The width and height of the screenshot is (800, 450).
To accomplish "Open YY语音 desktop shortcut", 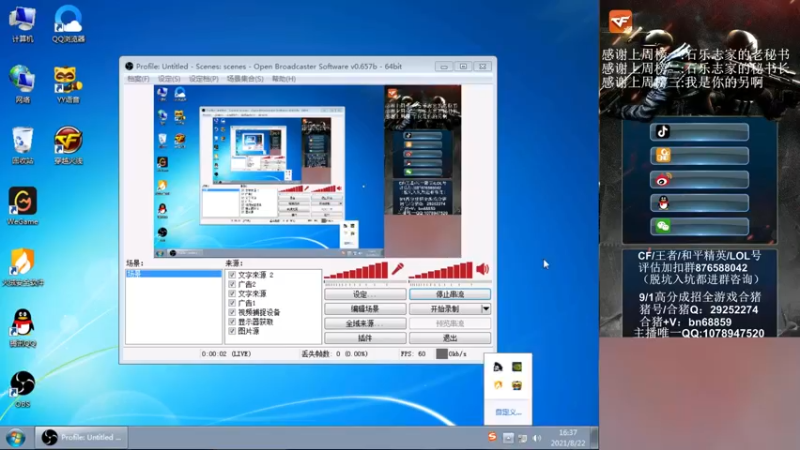I will pos(68,84).
